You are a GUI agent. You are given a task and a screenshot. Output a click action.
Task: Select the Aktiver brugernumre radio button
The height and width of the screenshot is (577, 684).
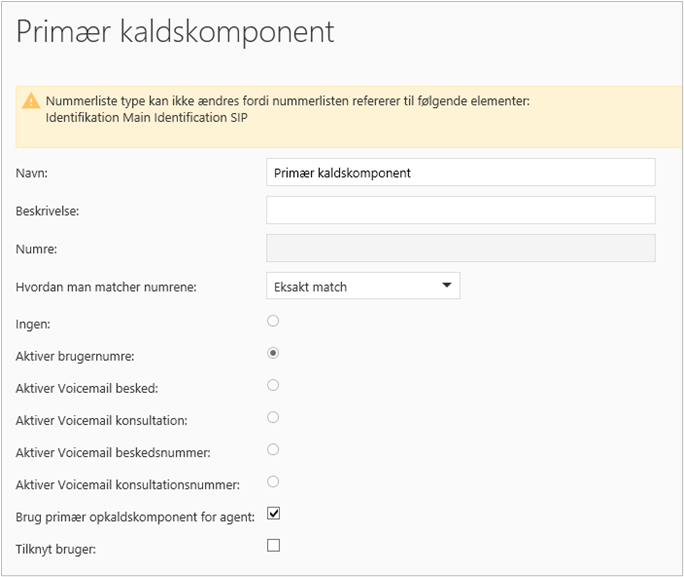[x=273, y=353]
